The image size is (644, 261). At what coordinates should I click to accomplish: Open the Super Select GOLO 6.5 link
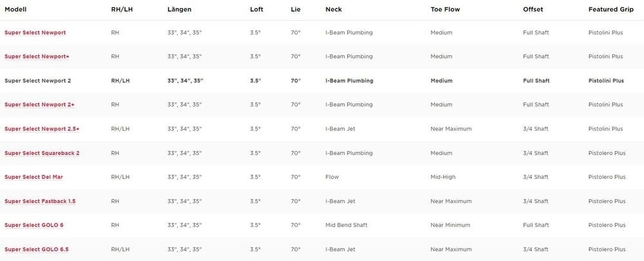pos(36,249)
